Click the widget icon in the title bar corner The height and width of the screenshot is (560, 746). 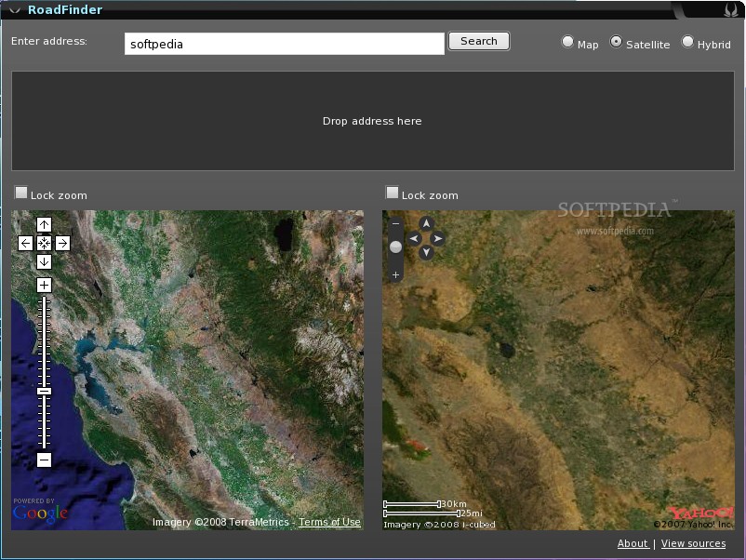pyautogui.click(x=730, y=9)
